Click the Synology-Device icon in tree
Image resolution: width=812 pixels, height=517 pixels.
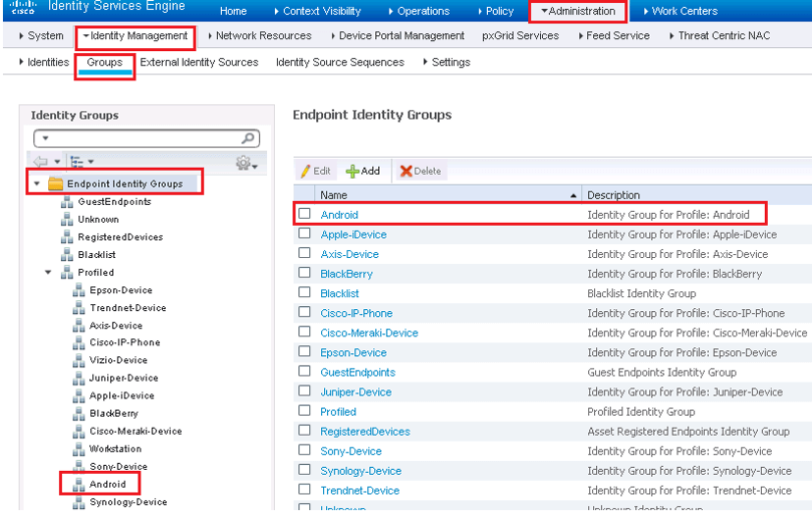pyautogui.click(x=79, y=502)
